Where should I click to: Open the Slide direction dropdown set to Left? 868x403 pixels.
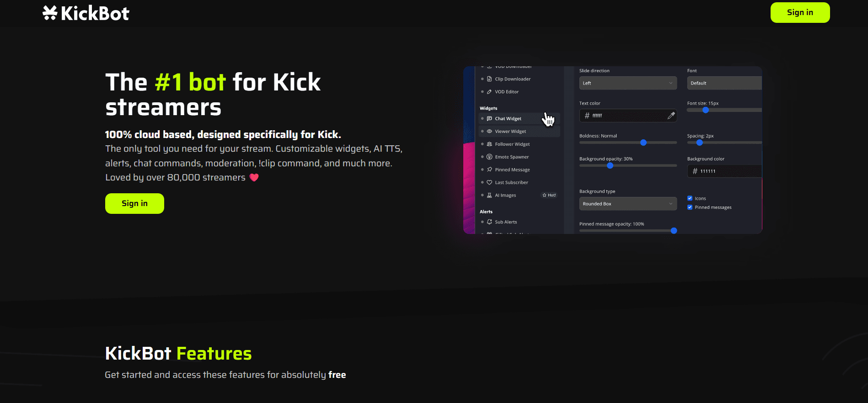(628, 83)
